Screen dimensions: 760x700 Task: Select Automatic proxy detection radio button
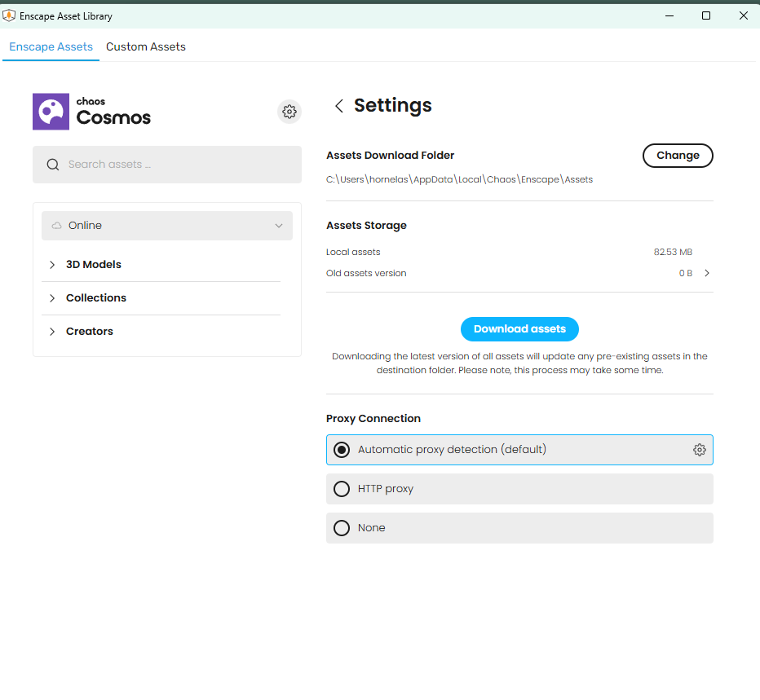point(342,450)
